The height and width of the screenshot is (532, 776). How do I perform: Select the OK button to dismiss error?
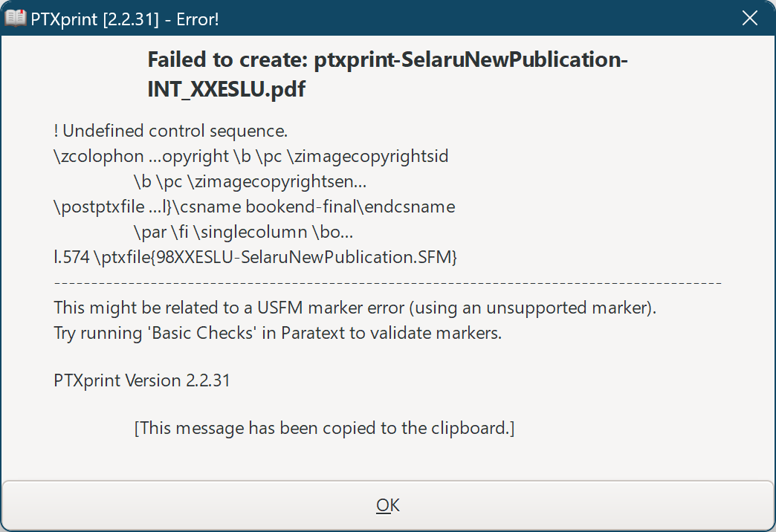pyautogui.click(x=387, y=505)
